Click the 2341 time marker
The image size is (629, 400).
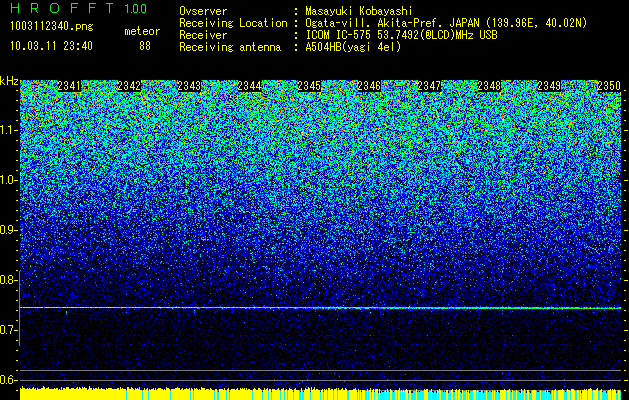click(69, 86)
